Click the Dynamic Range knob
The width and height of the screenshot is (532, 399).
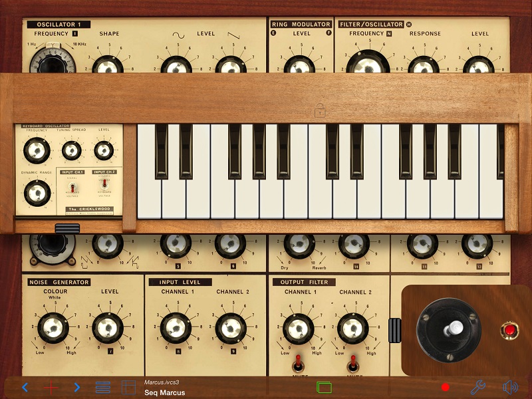(37, 193)
